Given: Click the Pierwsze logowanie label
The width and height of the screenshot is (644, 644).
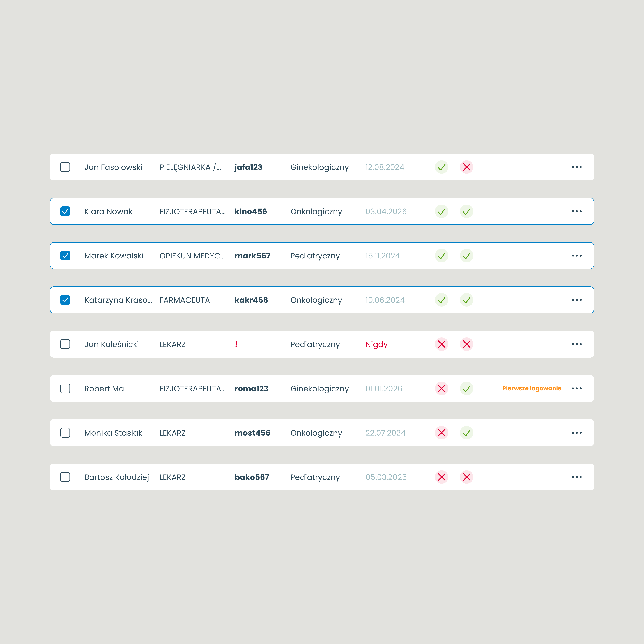Looking at the screenshot, I should [x=532, y=388].
